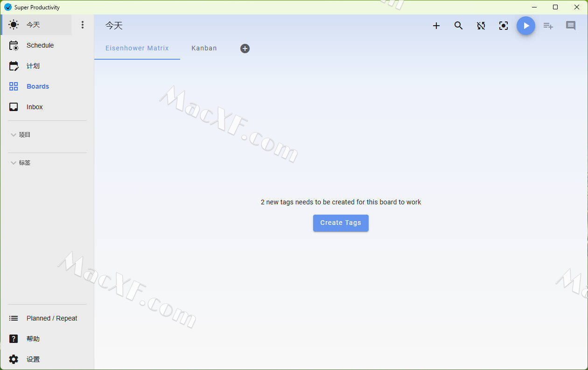This screenshot has width=588, height=370.
Task: Click the '2 new tags needs' message
Action: click(x=341, y=202)
